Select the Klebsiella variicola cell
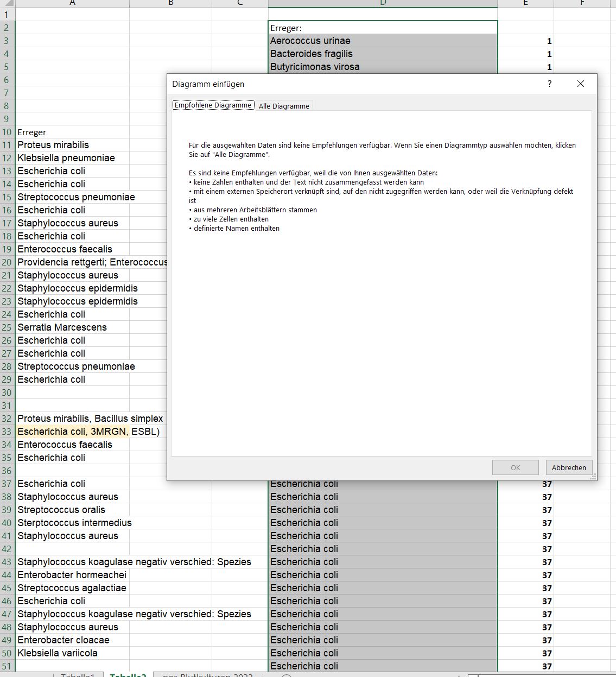This screenshot has height=677, width=616. coord(72,653)
